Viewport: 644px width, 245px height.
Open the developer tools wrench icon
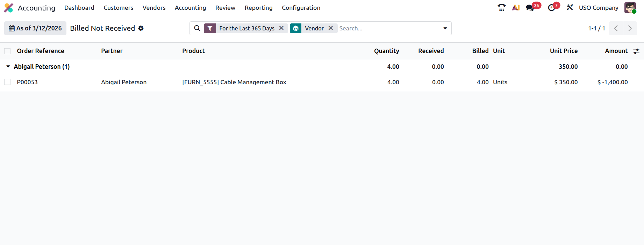click(570, 7)
